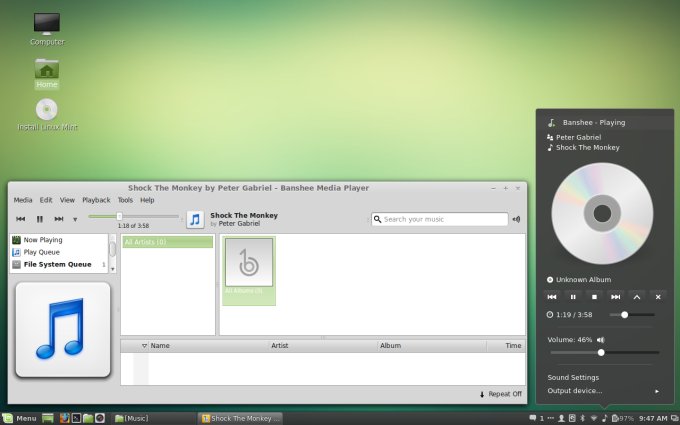Click the round dark launcher icon in panel
Screen dimensions: 680x425
point(100,418)
